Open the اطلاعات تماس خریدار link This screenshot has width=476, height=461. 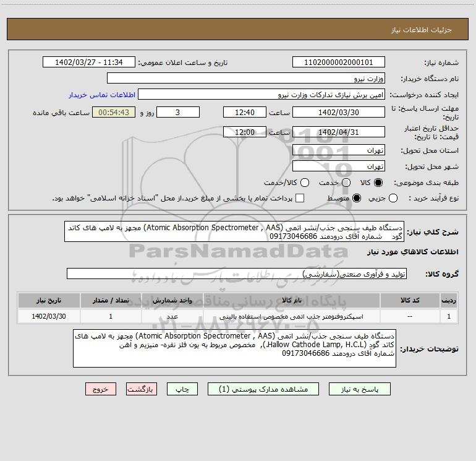tap(102, 95)
